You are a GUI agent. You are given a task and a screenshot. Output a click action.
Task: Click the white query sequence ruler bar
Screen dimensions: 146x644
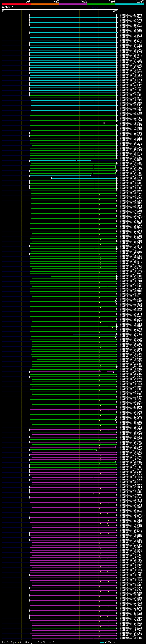60,10
